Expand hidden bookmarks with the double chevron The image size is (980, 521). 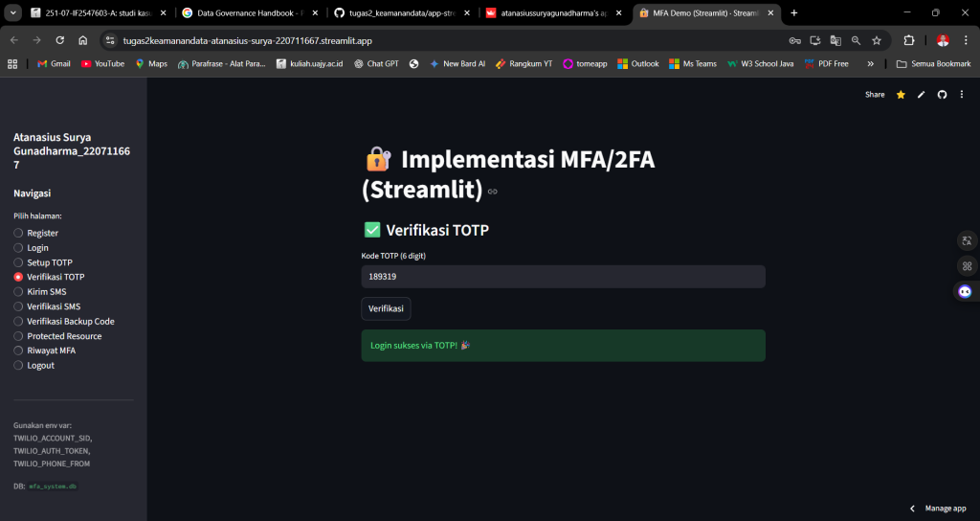pyautogui.click(x=870, y=64)
